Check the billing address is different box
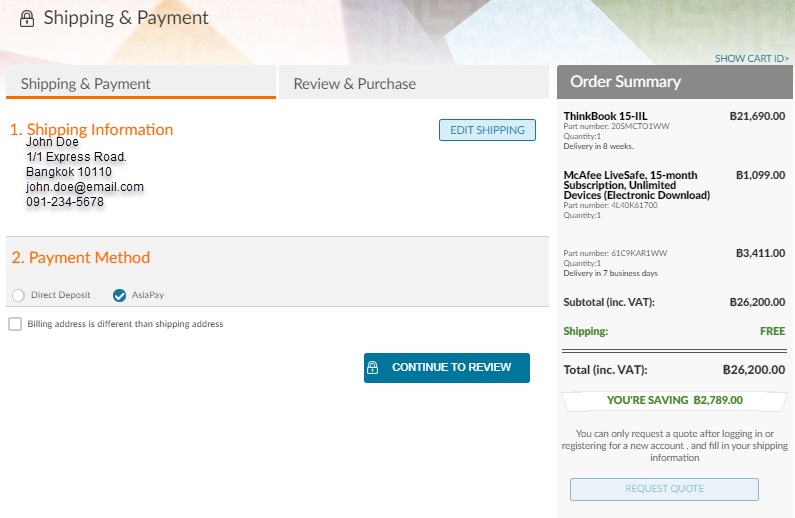The image size is (795, 518). 15,324
